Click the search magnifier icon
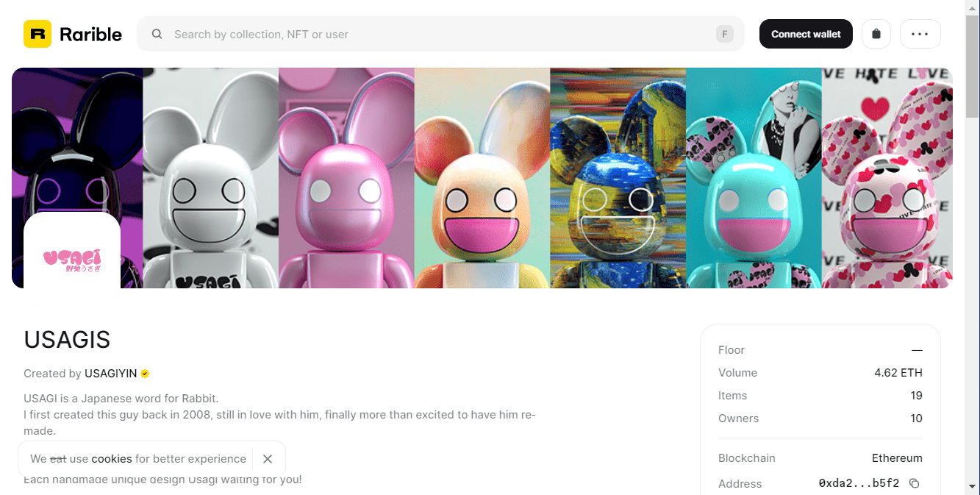980x495 pixels. 157,34
